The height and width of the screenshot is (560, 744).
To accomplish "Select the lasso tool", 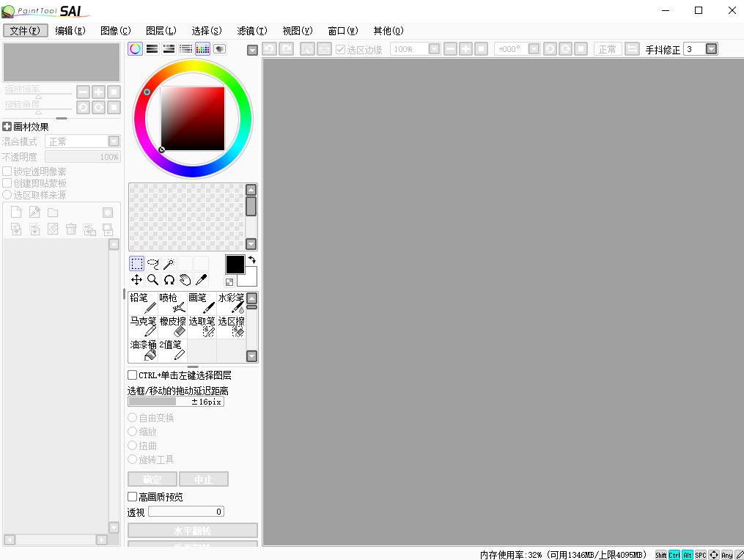I will coord(152,264).
